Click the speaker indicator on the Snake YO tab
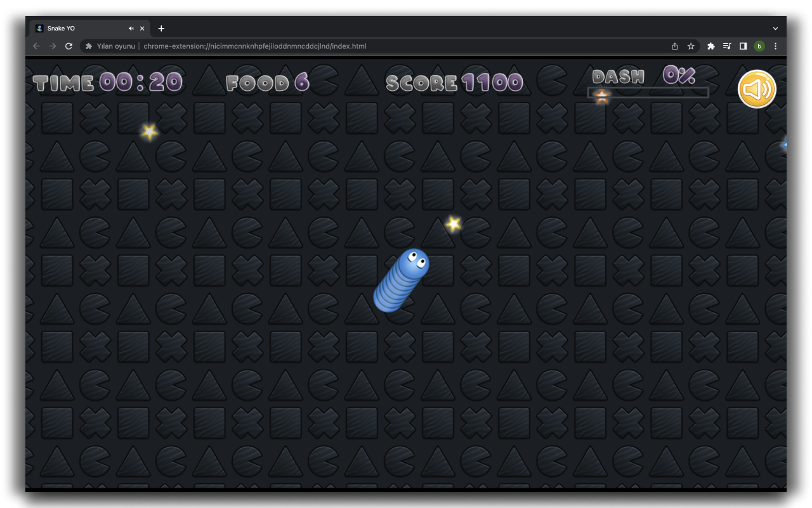Screen dimensions: 812x508 (131, 28)
